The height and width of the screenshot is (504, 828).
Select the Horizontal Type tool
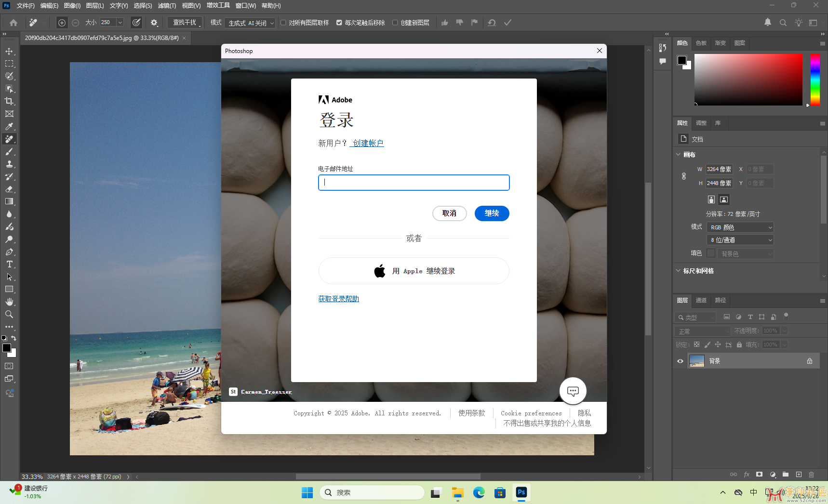click(x=9, y=264)
